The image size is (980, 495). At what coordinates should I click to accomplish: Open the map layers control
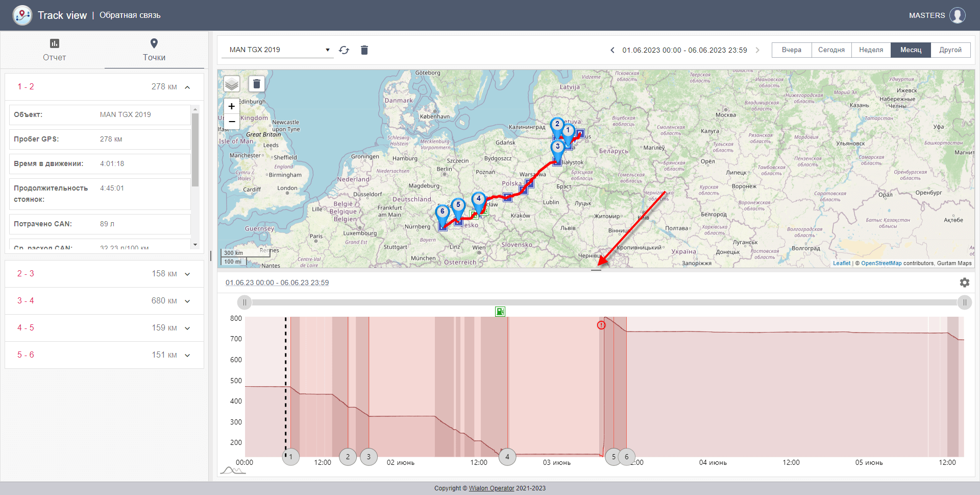tap(232, 84)
